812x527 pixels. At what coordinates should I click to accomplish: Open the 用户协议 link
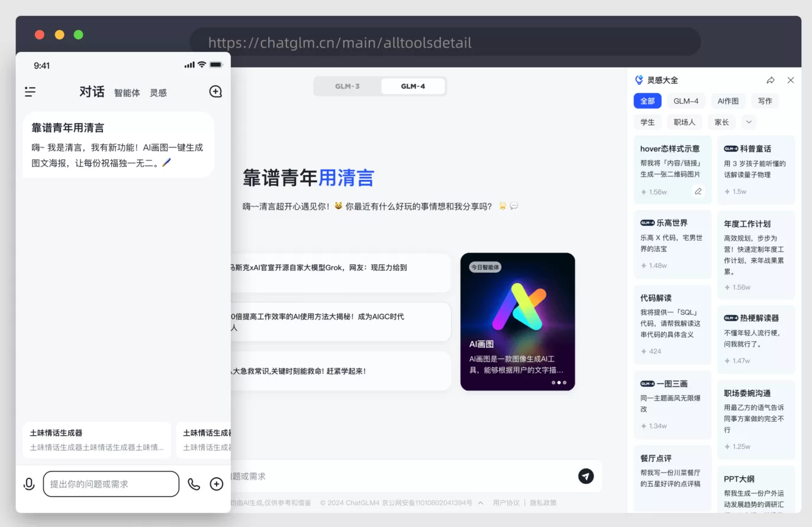(506, 503)
